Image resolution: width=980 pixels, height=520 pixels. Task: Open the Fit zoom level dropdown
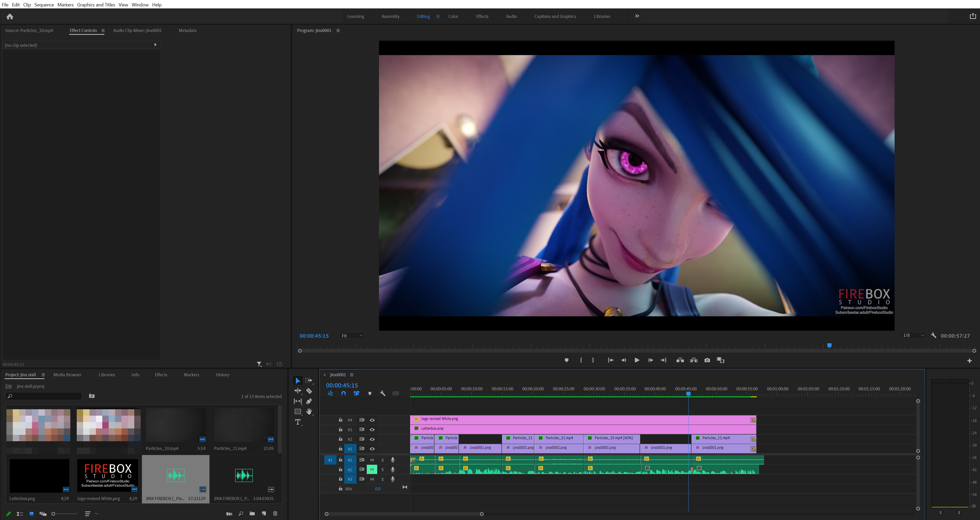(352, 336)
